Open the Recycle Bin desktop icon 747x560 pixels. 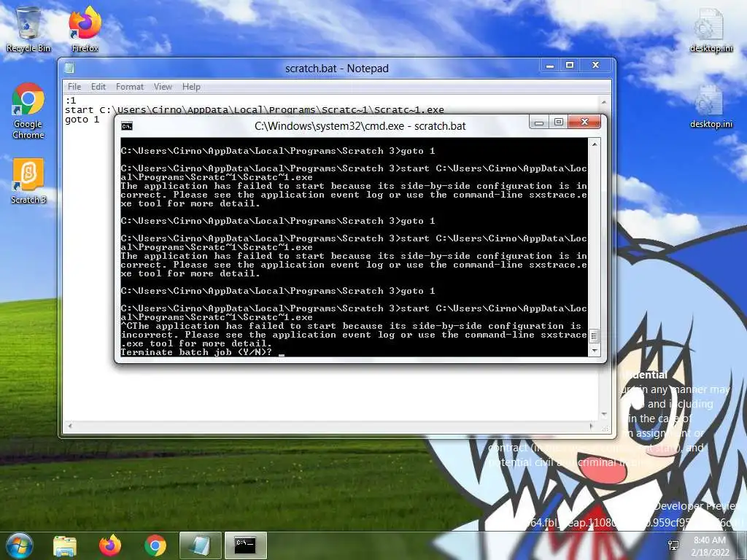[28, 29]
